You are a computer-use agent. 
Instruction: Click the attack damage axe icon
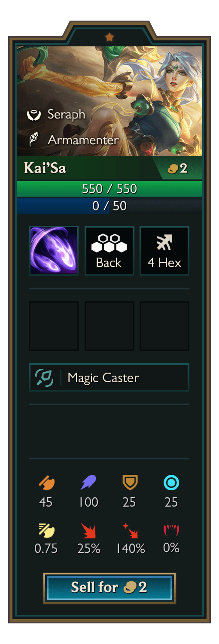click(x=46, y=483)
